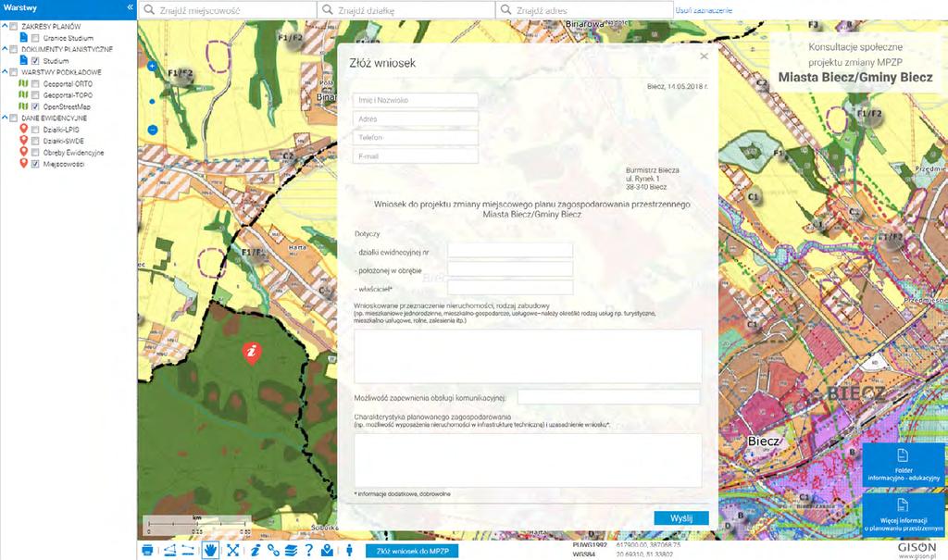Click the położonej w obrębie field
Viewport: 948px width, 560px height.
(x=510, y=269)
